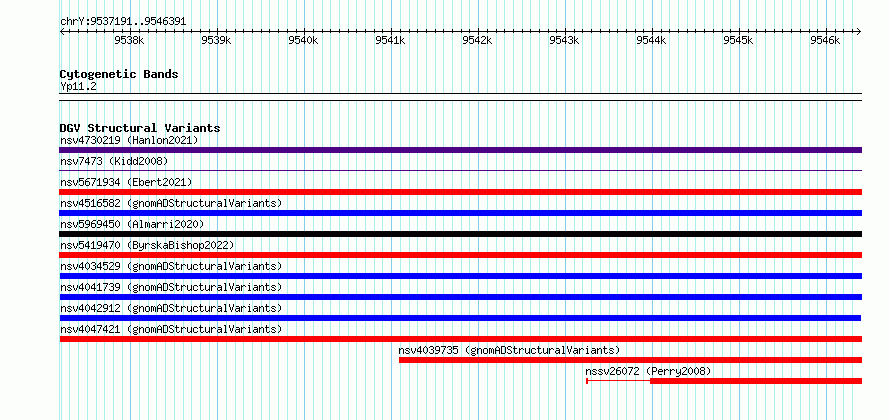890x420 pixels.
Task: Click the nsv4730219 (Hanlon2021) variant label
Action: (129, 140)
